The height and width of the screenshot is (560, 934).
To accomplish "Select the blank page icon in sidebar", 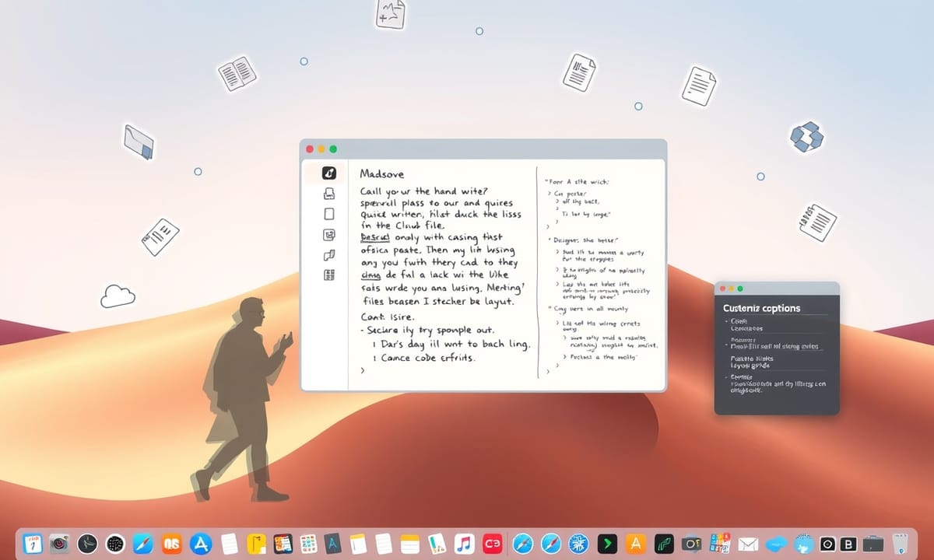I will pos(328,214).
